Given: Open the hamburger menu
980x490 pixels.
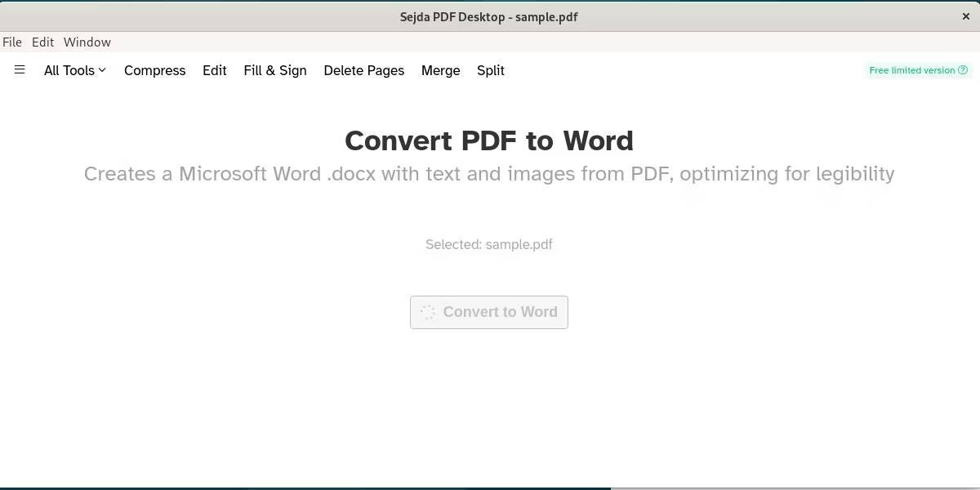Looking at the screenshot, I should pyautogui.click(x=20, y=70).
